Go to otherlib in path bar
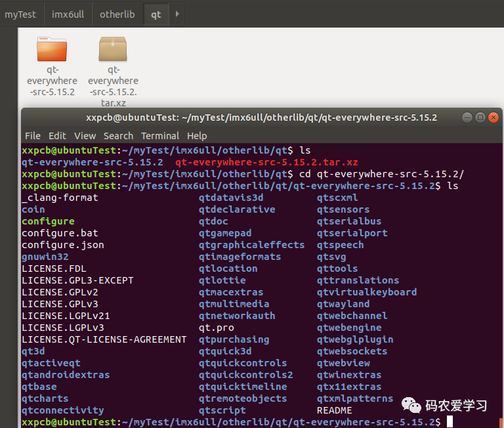 pyautogui.click(x=117, y=14)
